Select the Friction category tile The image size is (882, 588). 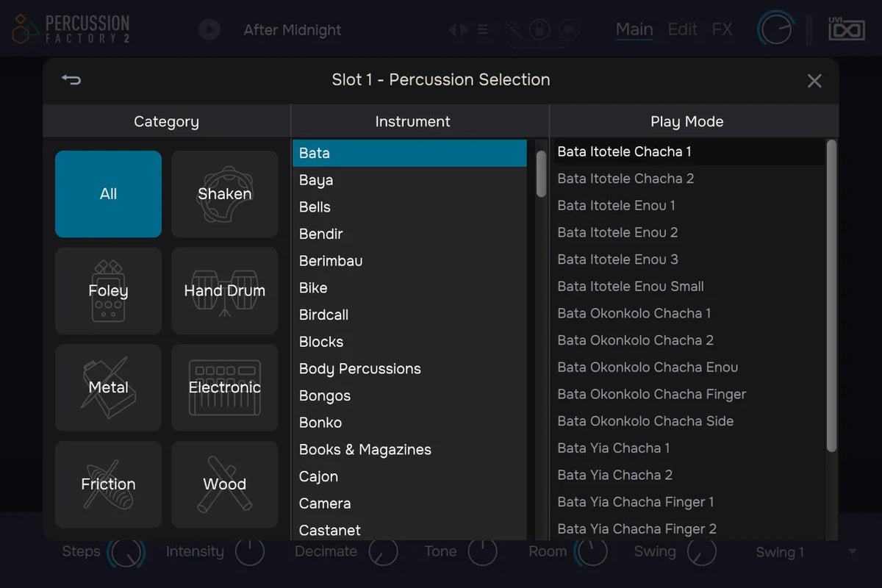108,484
